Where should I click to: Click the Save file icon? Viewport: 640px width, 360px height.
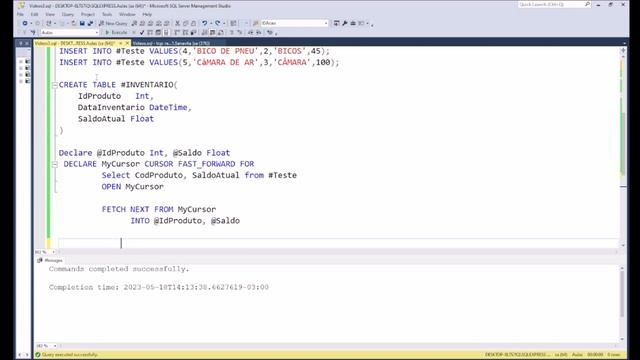82,23
